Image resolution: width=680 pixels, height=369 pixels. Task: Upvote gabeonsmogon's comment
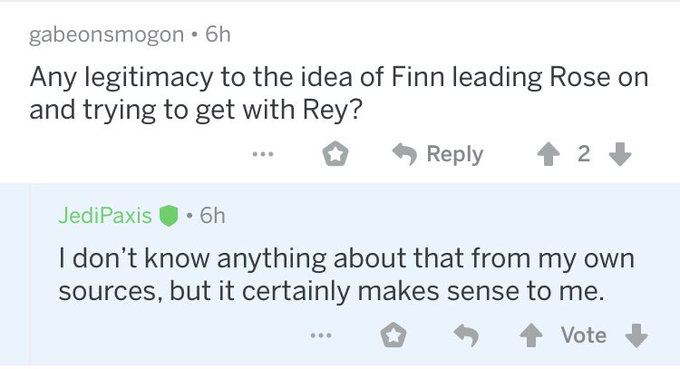click(x=549, y=154)
